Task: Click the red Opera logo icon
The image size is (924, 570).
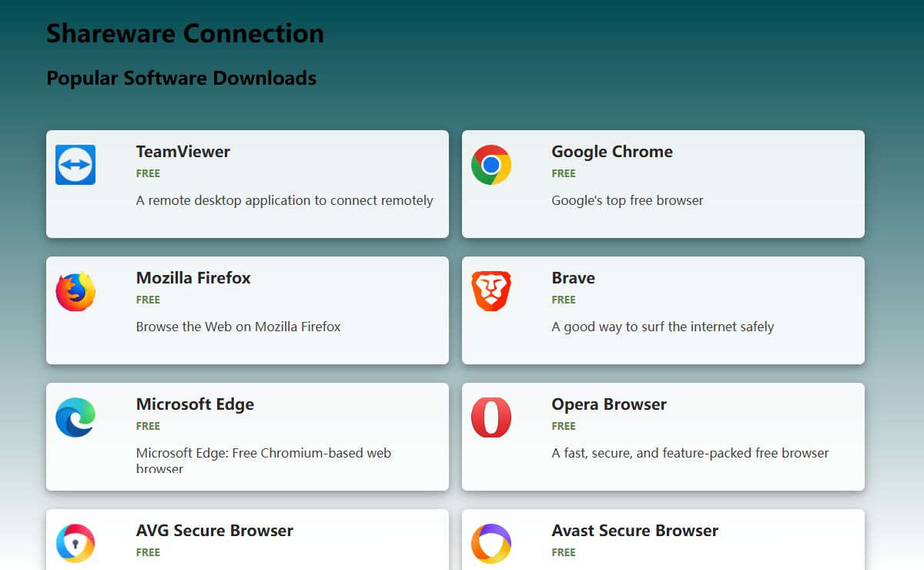Action: point(491,417)
